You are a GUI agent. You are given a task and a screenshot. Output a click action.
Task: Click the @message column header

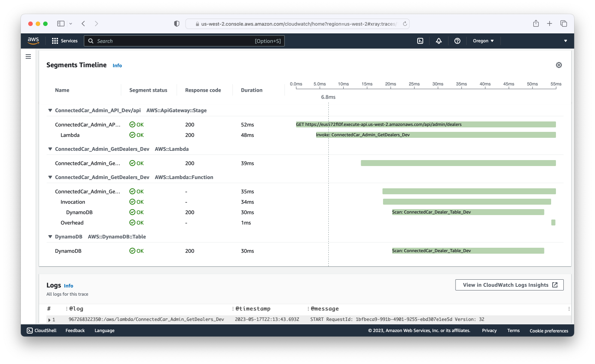click(x=325, y=309)
